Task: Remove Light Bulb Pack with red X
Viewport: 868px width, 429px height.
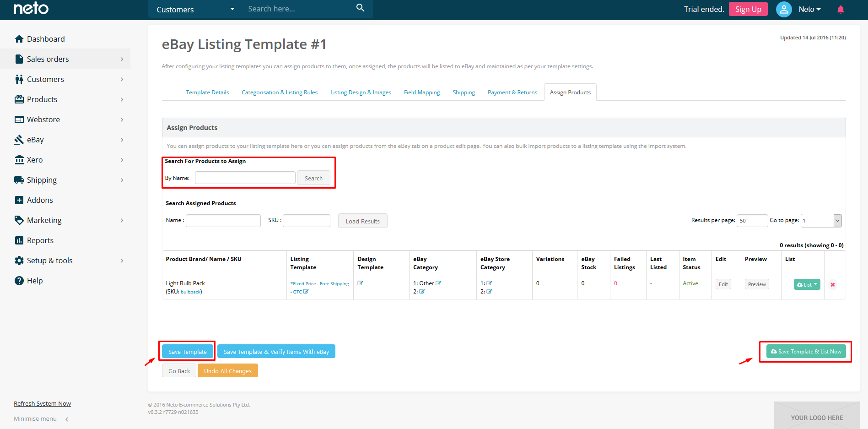Action: 833,285
